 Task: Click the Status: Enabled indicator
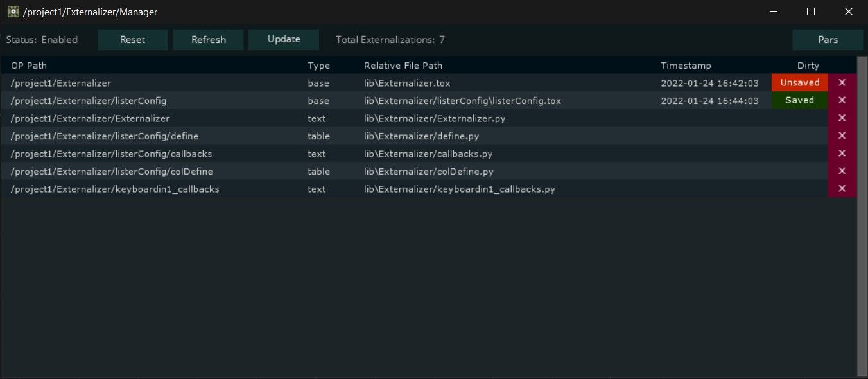tap(42, 40)
